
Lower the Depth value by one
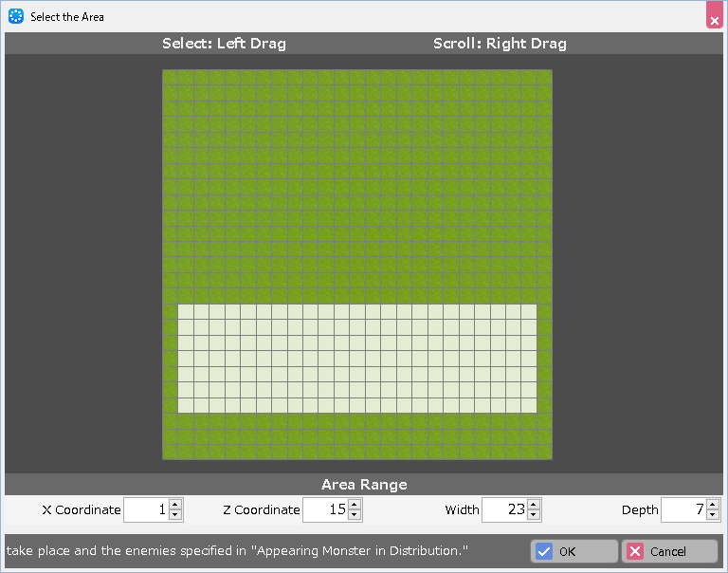click(x=713, y=515)
